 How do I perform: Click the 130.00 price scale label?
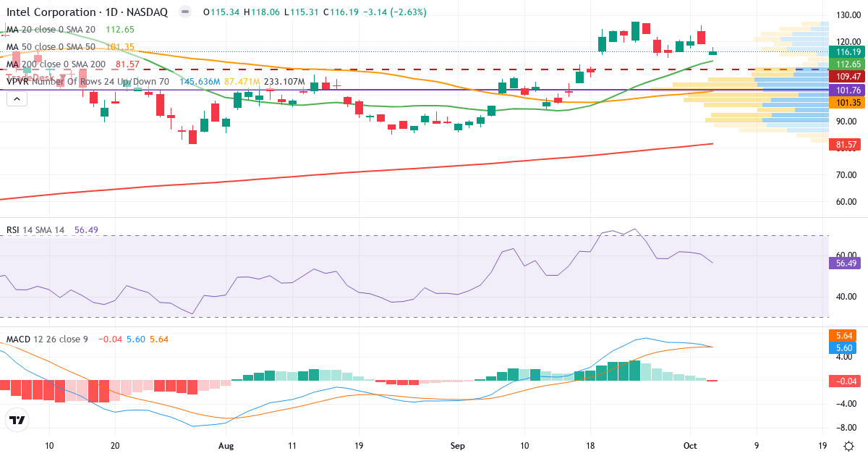pos(847,15)
